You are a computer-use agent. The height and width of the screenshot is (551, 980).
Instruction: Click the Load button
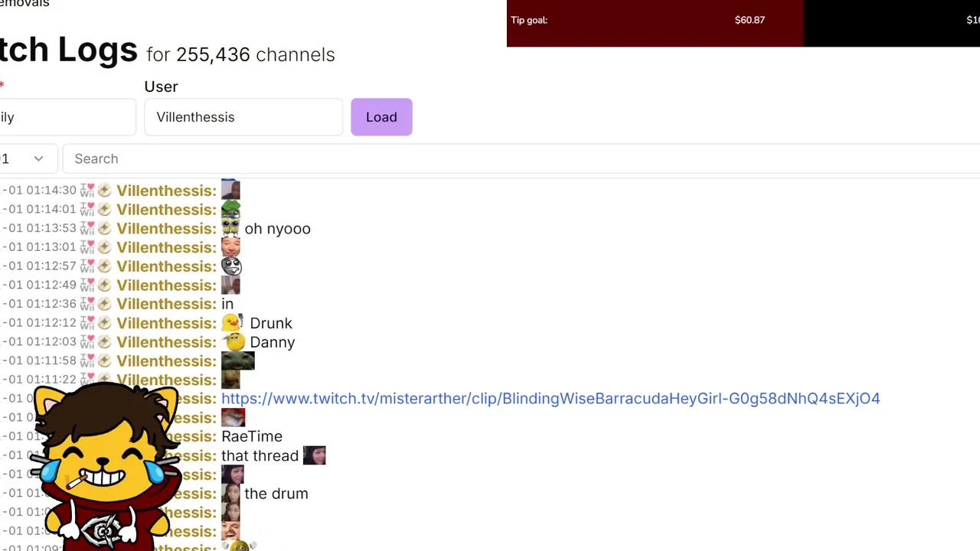381,117
